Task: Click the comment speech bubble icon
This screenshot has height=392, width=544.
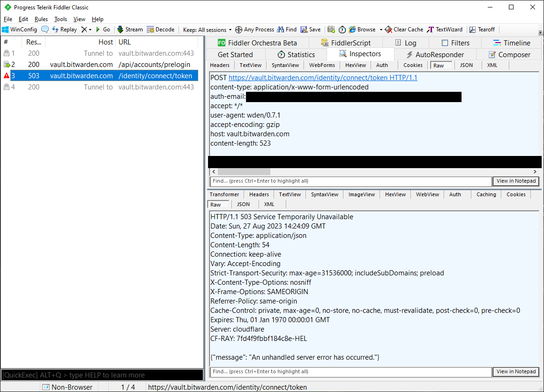Action: click(45, 30)
